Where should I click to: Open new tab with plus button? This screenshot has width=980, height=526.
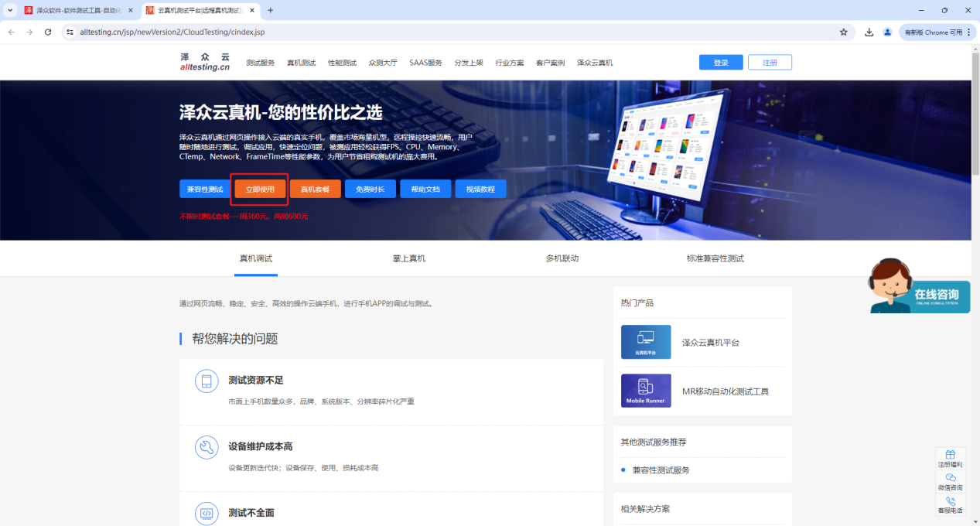(x=270, y=10)
